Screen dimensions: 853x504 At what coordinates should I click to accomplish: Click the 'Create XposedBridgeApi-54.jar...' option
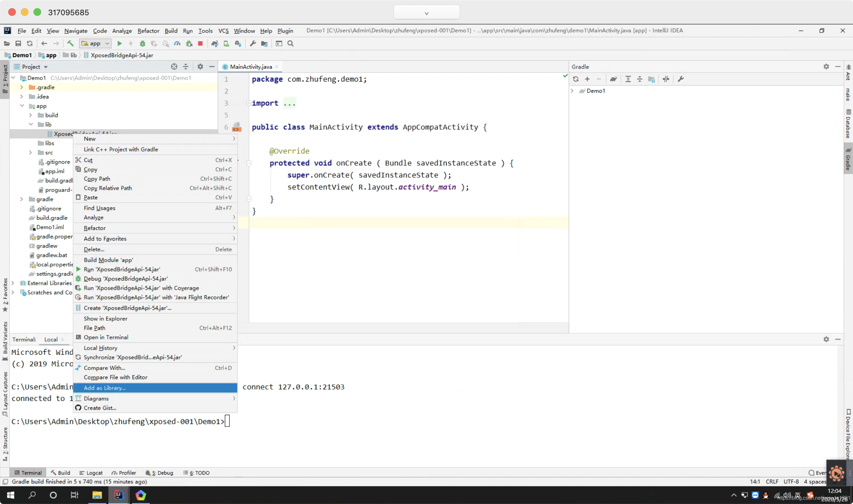click(x=127, y=308)
